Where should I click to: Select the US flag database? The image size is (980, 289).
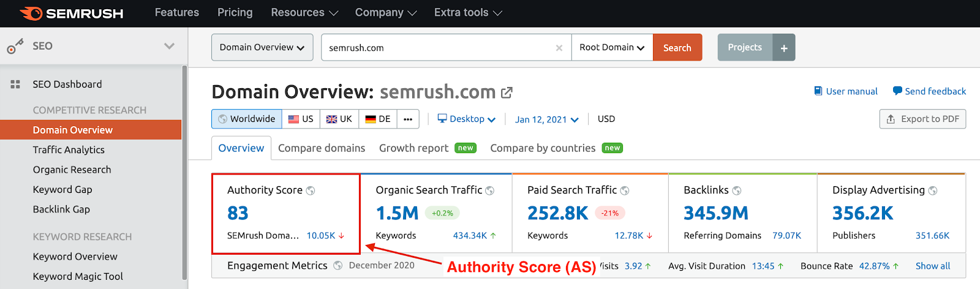(x=301, y=119)
